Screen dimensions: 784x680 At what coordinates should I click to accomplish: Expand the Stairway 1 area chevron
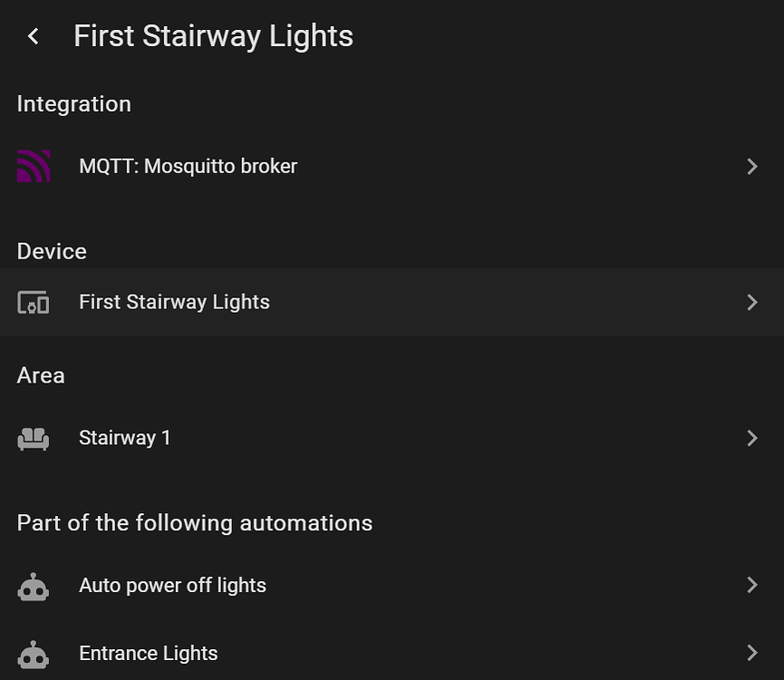click(x=752, y=438)
